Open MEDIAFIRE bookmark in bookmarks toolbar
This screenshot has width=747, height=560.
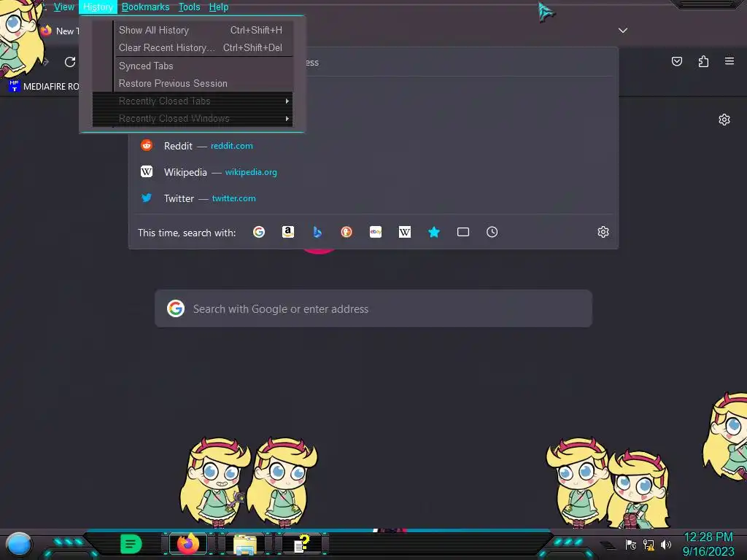44,86
